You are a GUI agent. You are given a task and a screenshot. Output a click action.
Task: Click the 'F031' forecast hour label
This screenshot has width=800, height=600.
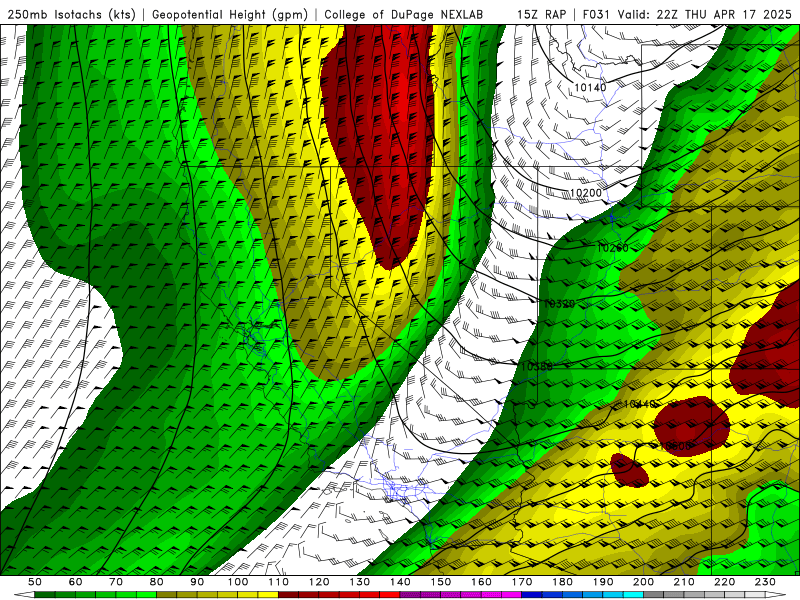pyautogui.click(x=596, y=14)
